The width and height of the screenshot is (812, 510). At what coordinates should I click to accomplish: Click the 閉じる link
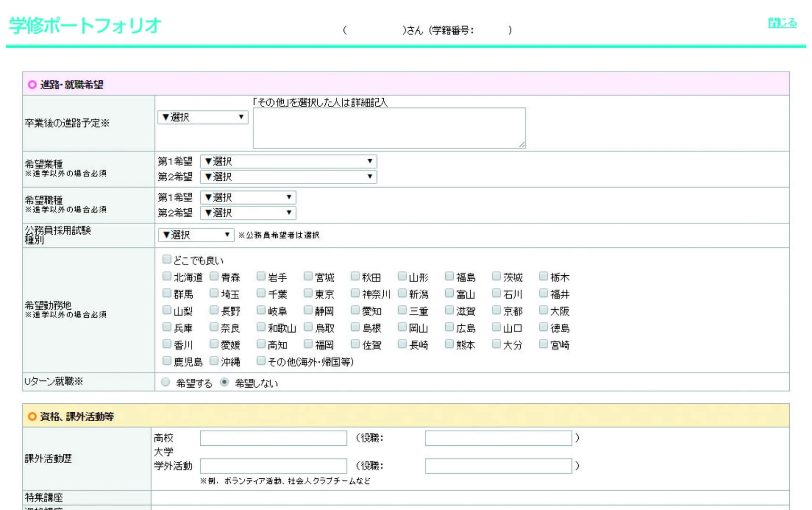click(782, 23)
